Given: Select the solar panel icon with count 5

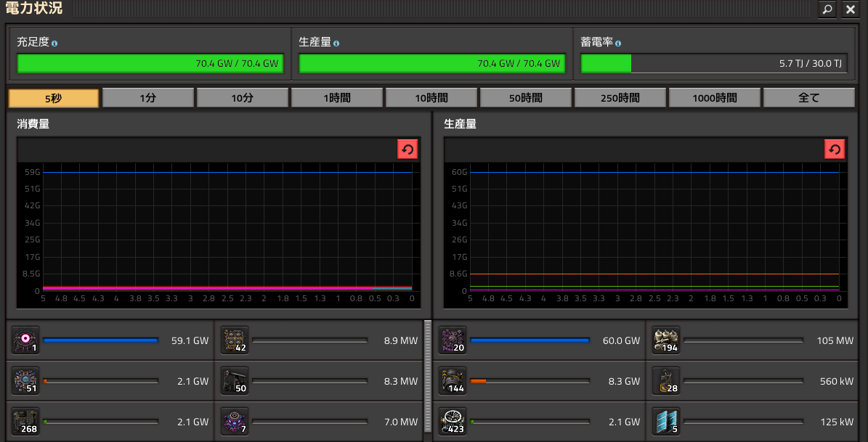Looking at the screenshot, I should (666, 421).
